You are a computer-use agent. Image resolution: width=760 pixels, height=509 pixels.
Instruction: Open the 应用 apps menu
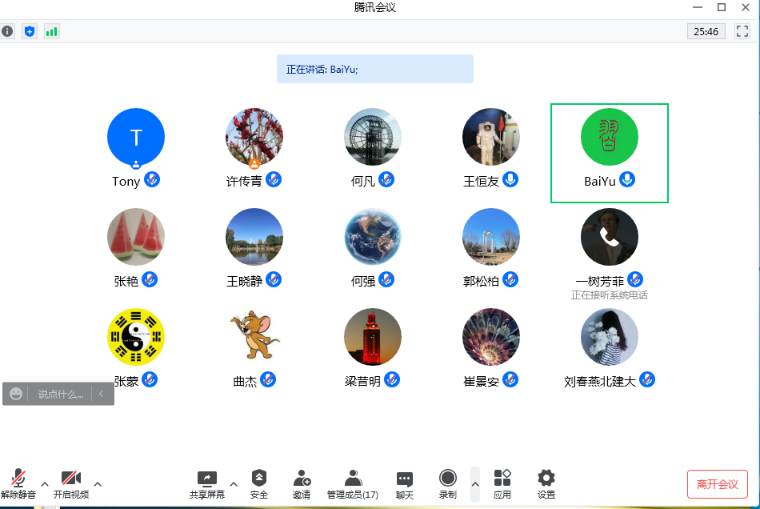502,482
